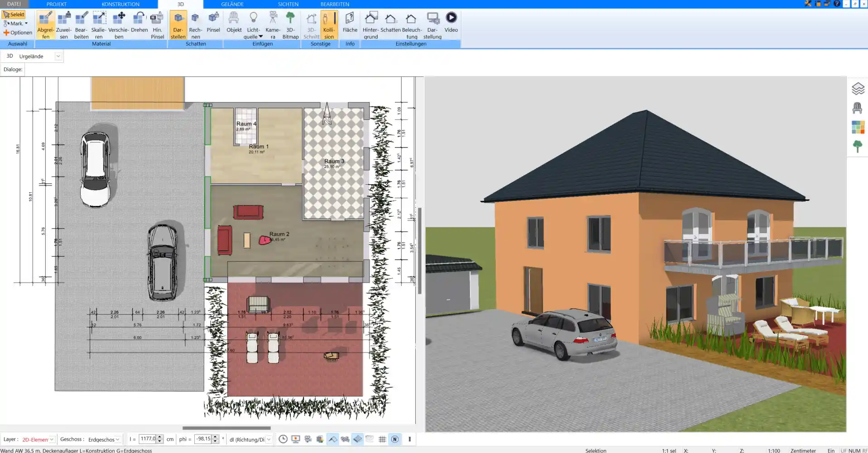This screenshot has width=868, height=453.
Task: Open the DATEI menu
Action: (x=14, y=4)
